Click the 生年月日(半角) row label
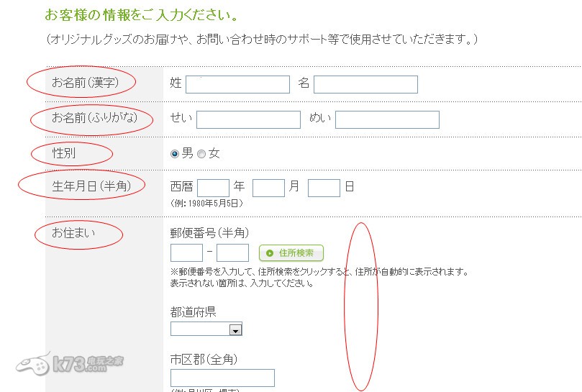 [91, 186]
